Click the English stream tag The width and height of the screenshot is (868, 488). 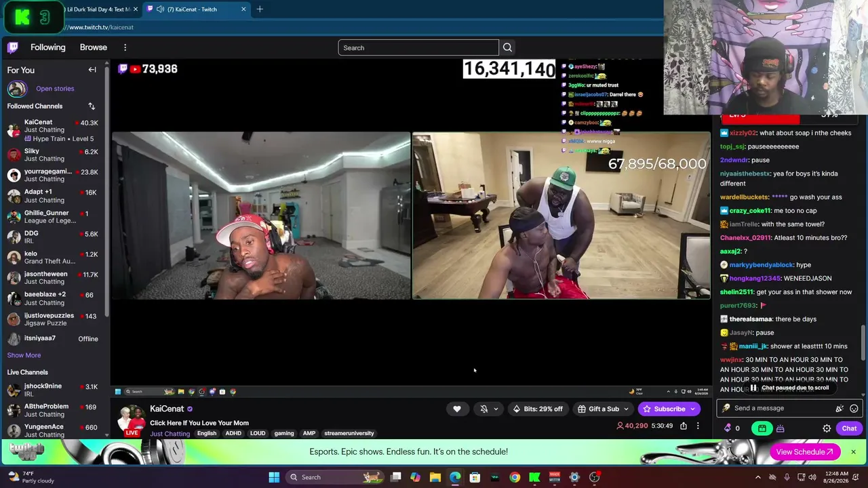(x=207, y=434)
